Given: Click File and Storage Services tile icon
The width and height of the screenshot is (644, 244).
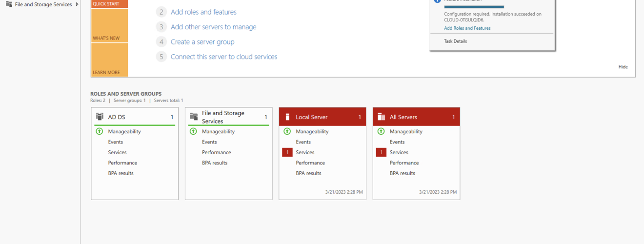Looking at the screenshot, I should [194, 117].
